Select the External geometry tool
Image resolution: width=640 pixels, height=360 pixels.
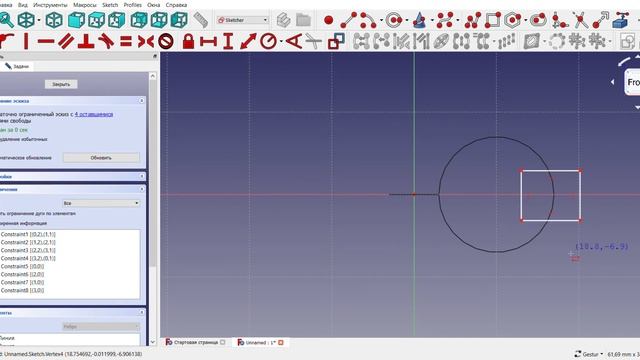pos(621,20)
